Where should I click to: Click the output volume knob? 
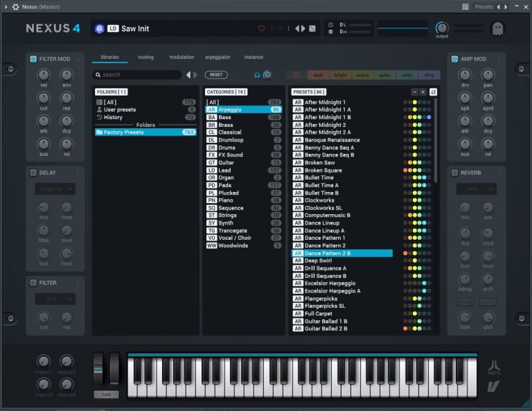[441, 27]
